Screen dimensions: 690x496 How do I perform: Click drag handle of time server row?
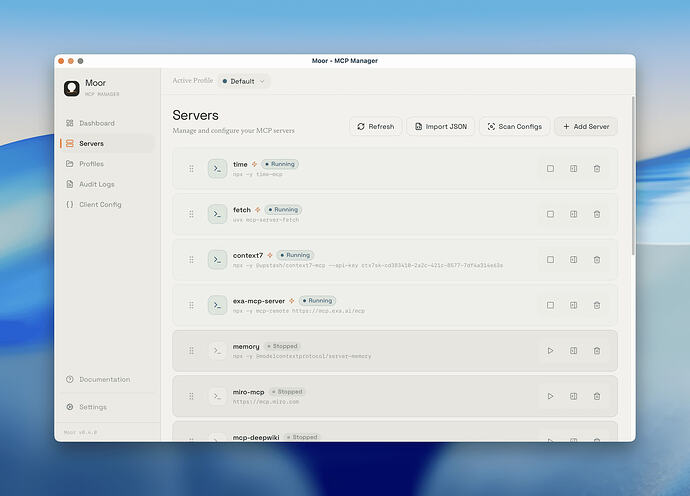coord(191,169)
